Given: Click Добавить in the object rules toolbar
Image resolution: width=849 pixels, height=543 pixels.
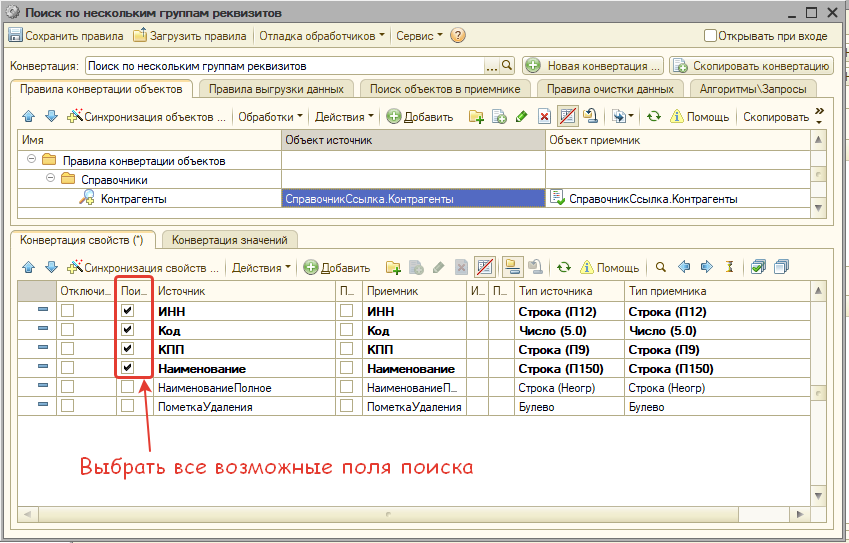Looking at the screenshot, I should point(420,116).
